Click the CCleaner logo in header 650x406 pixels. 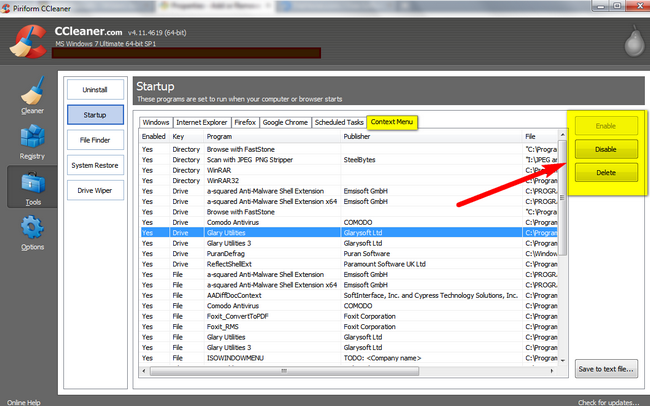[28, 41]
